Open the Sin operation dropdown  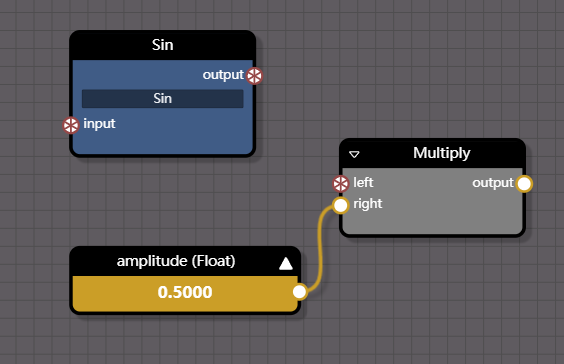coord(163,99)
